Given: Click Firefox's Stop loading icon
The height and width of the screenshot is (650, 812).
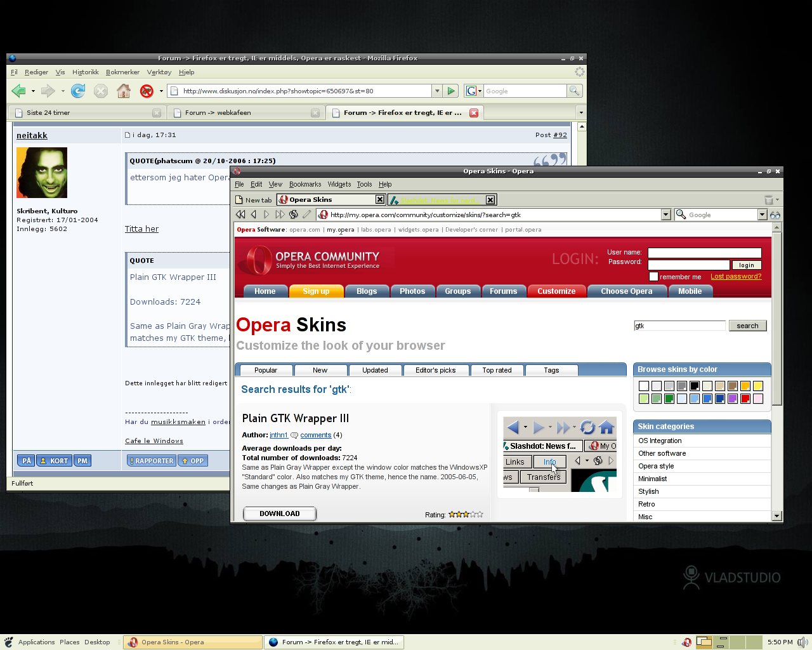Looking at the screenshot, I should pyautogui.click(x=101, y=91).
